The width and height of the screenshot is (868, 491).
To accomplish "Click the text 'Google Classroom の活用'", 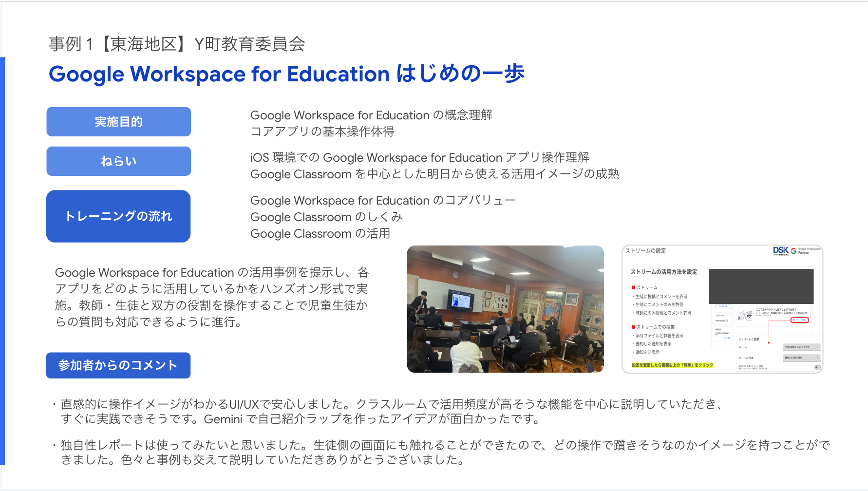I will click(321, 233).
